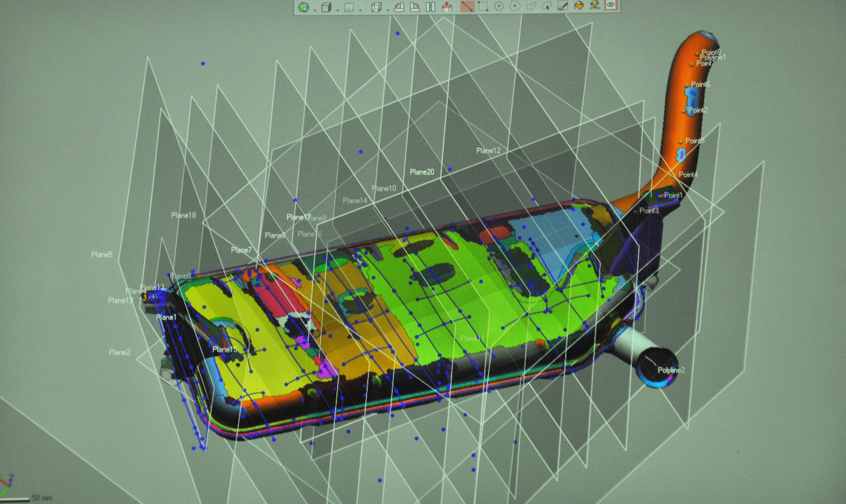
Task: Click the Plane20 label in the viewport
Action: [422, 172]
